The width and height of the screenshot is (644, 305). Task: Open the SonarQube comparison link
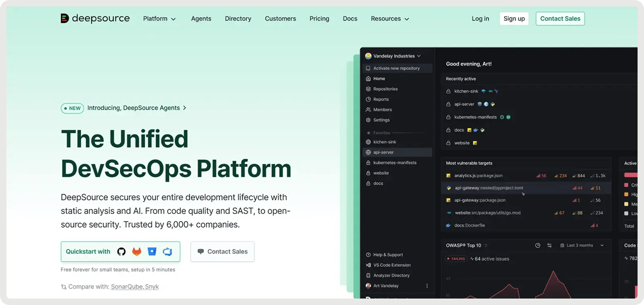pos(126,287)
